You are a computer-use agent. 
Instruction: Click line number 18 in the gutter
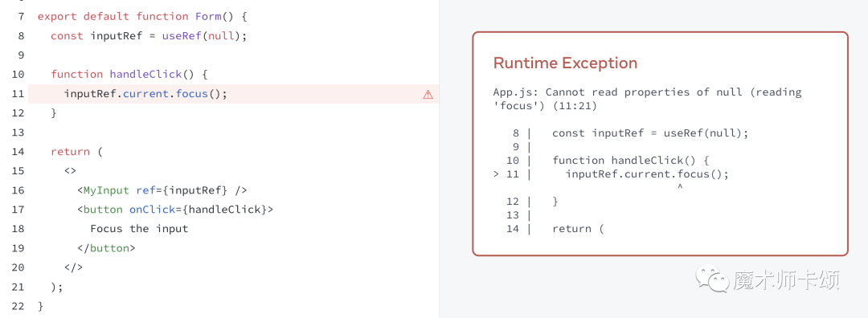click(x=18, y=228)
